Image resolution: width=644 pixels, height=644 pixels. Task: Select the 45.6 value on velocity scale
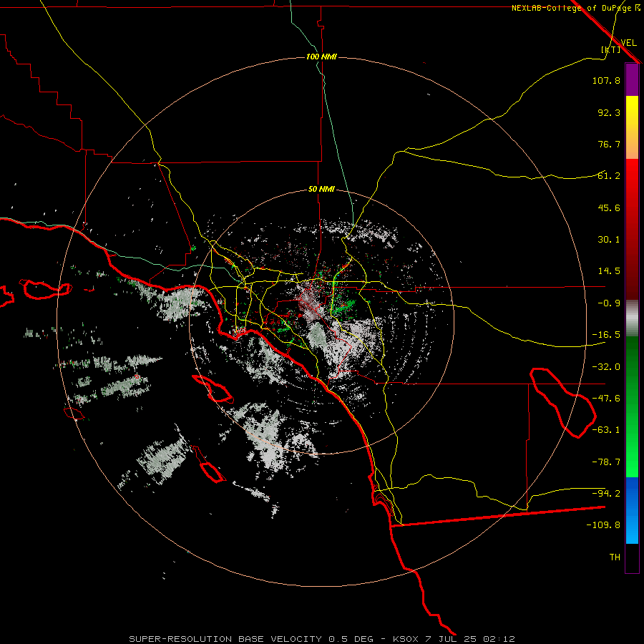[609, 208]
